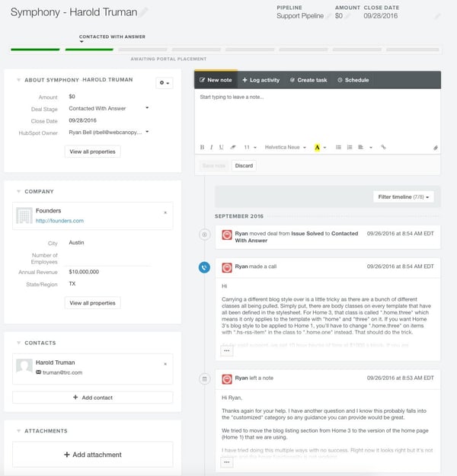Click the Add contact button

(x=92, y=398)
